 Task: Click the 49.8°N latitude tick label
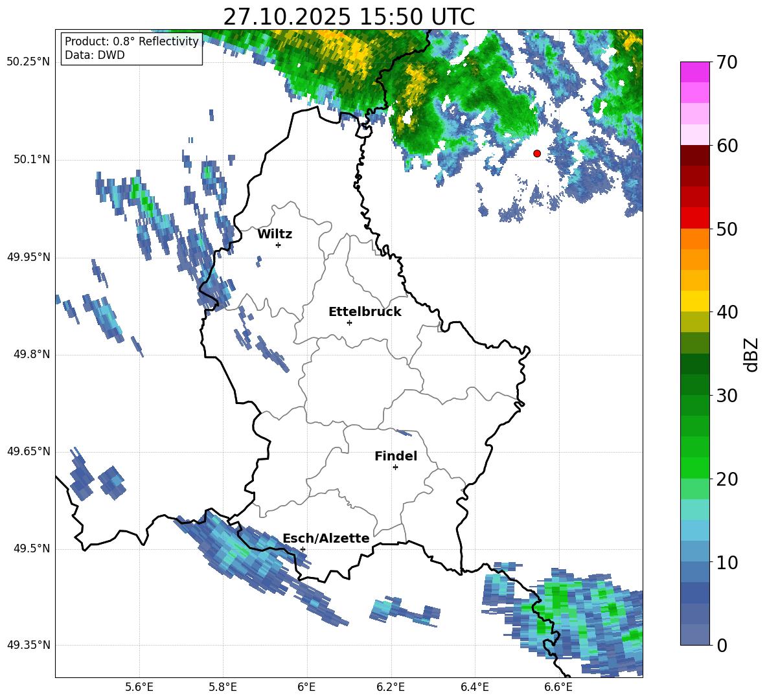pyautogui.click(x=32, y=354)
